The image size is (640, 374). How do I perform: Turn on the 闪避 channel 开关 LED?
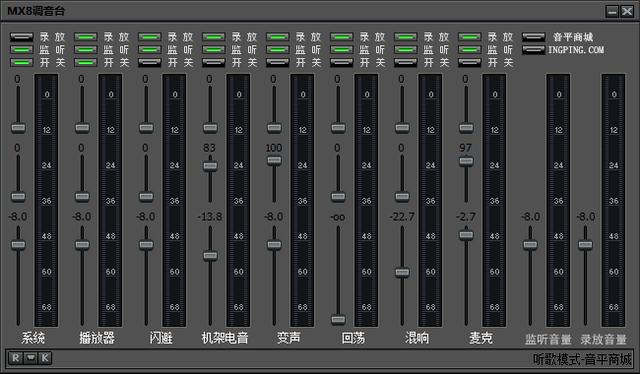[x=150, y=62]
